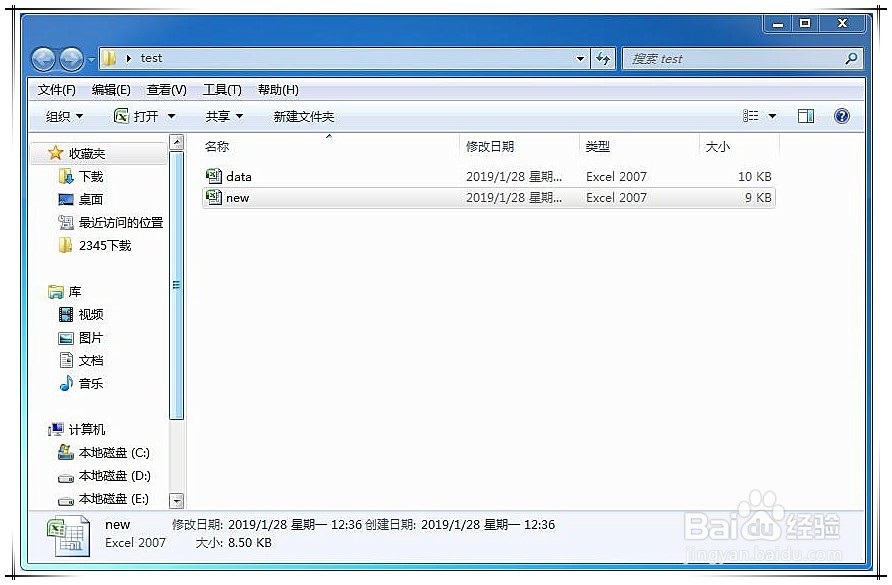Click the magnifier icon in the search box

click(x=849, y=59)
